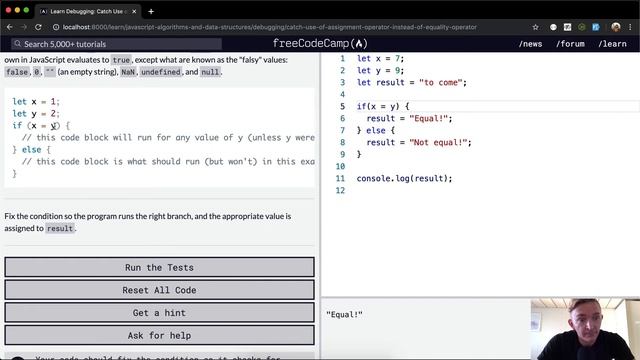Open the /forum link
Image resolution: width=640 pixels, height=360 pixels.
[x=570, y=44]
